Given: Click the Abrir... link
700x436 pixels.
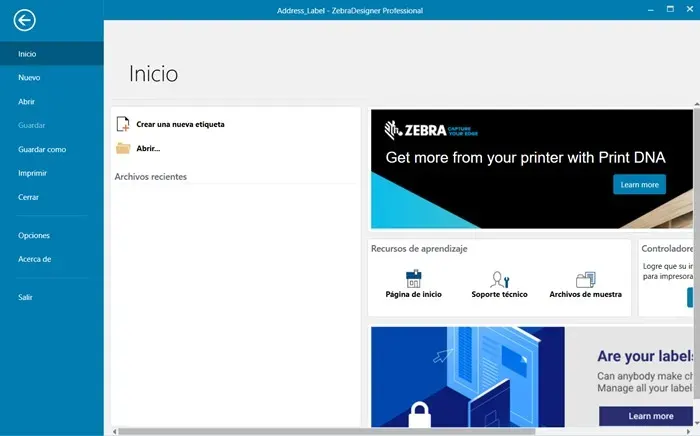Looking at the screenshot, I should click(148, 149).
